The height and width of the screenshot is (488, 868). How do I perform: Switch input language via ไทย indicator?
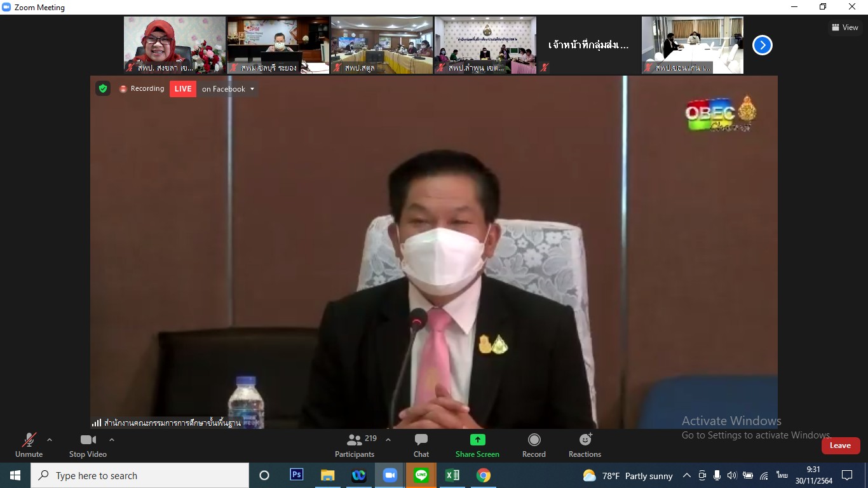click(782, 475)
